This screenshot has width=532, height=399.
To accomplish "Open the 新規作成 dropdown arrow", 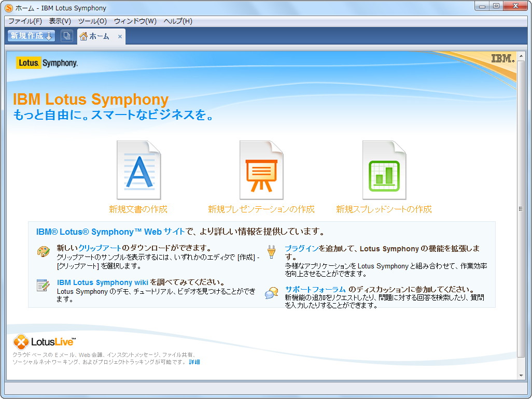I will click(49, 37).
